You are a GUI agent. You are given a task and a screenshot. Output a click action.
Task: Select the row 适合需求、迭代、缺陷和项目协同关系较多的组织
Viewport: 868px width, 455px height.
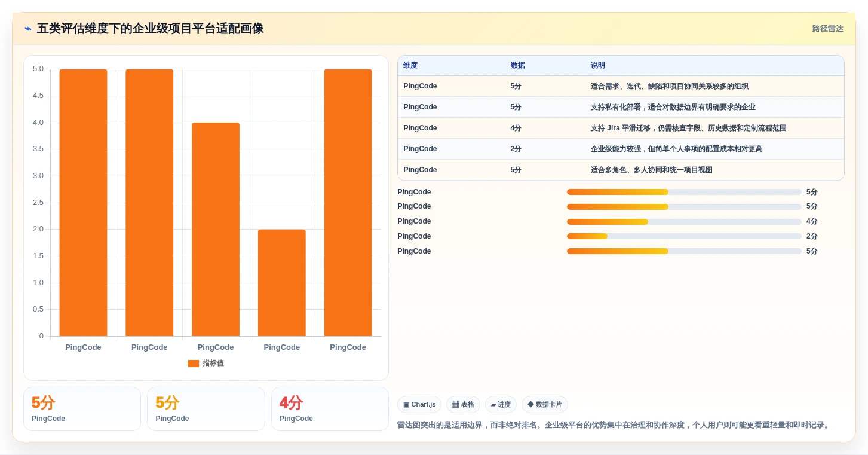(x=621, y=86)
